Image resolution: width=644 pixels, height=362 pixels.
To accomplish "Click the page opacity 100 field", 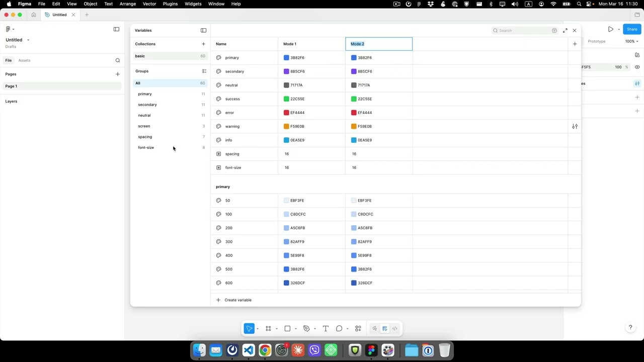I will point(618,67).
